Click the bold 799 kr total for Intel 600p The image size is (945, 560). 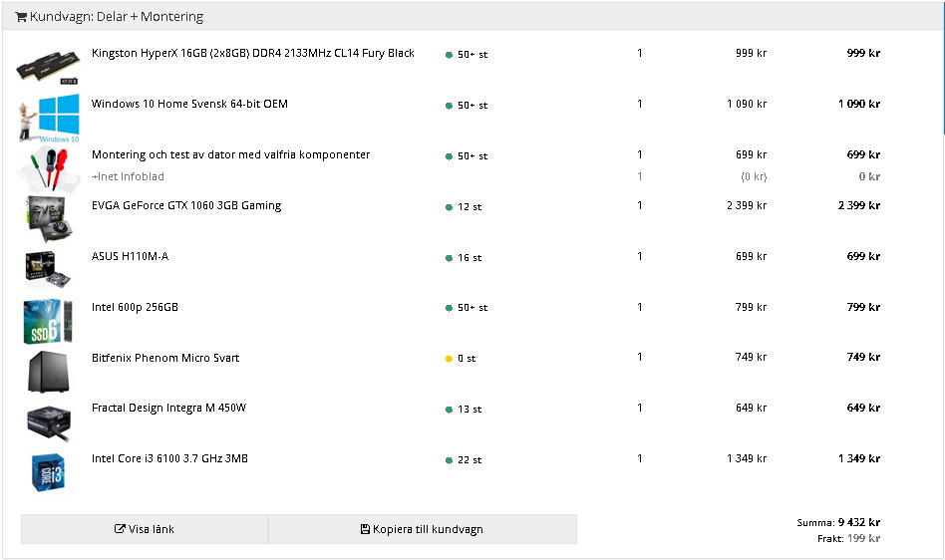863,307
